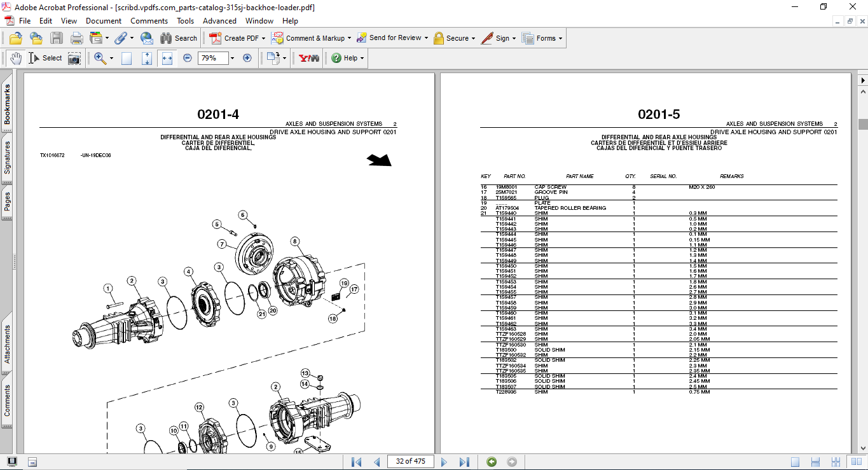Print the document using the printer icon
The width and height of the screenshot is (868, 470).
(x=76, y=38)
